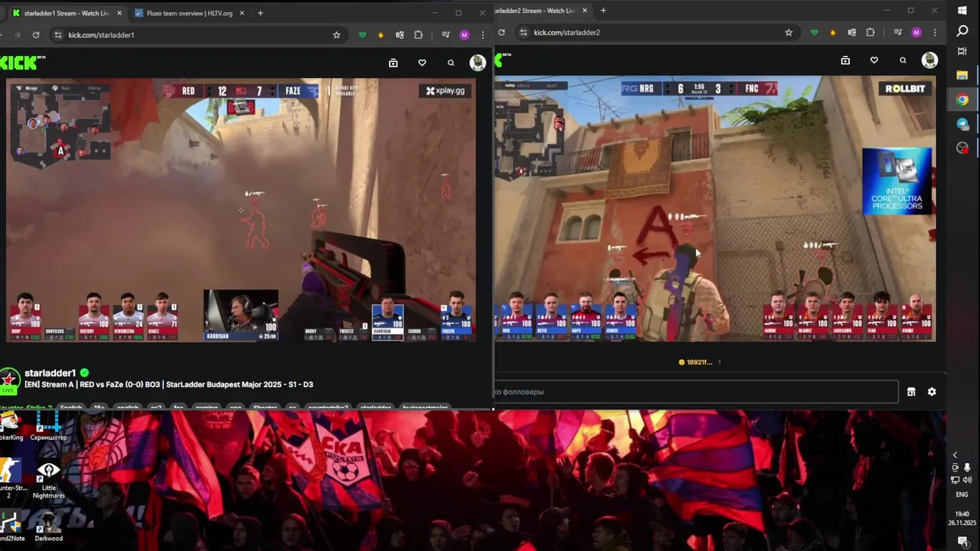This screenshot has width=980, height=551.
Task: Open the 19:40 clock and calendar
Action: pyautogui.click(x=962, y=518)
